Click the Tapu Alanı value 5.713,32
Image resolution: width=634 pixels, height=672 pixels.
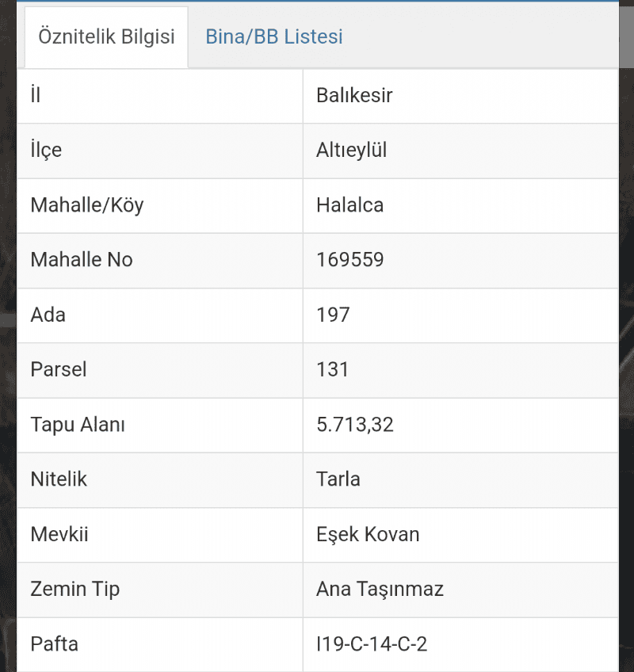point(354,425)
